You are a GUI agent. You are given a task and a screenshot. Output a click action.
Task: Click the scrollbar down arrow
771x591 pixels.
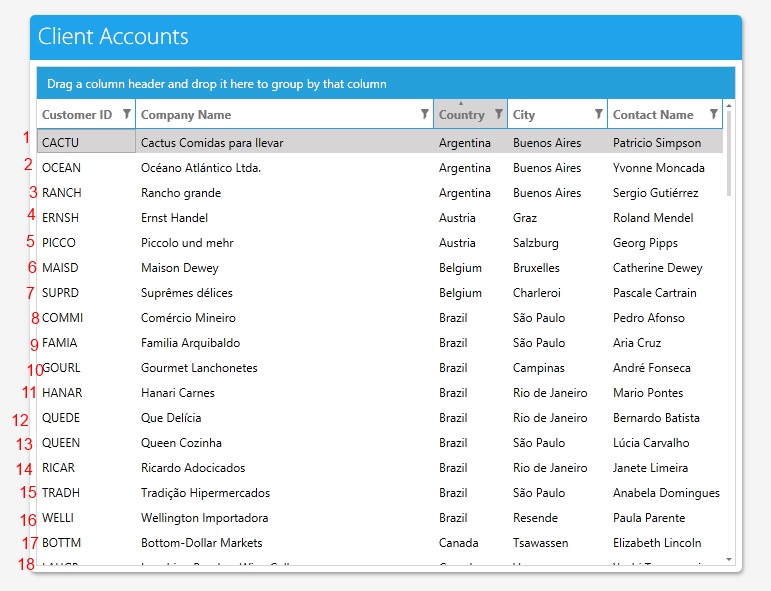[729, 559]
